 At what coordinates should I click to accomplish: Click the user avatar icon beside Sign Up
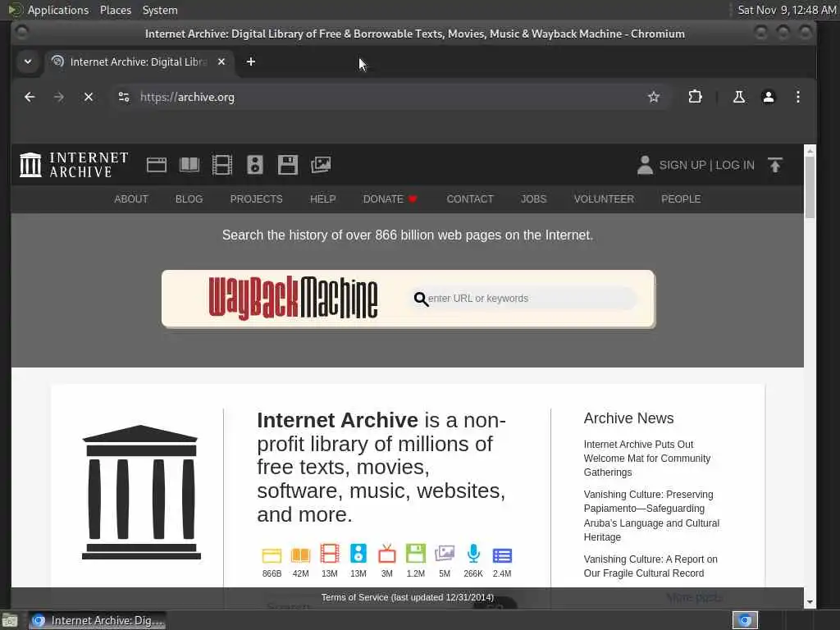pos(645,165)
